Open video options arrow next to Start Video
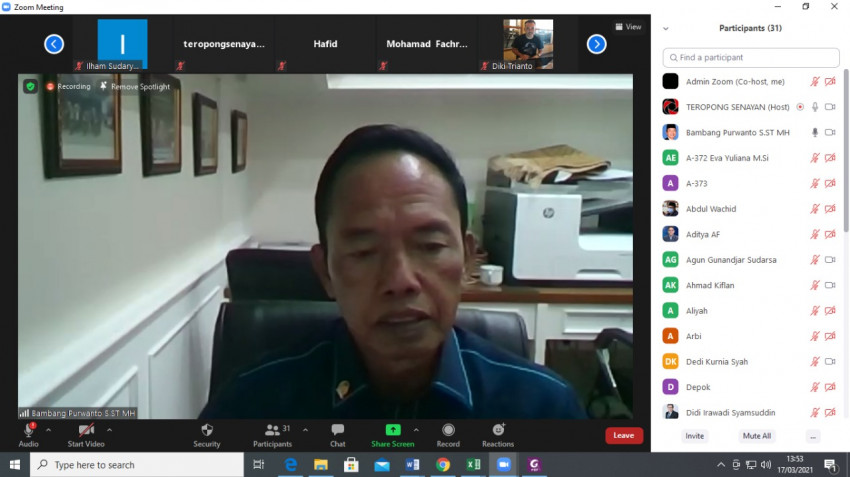Viewport: 850px width, 477px height. pyautogui.click(x=110, y=430)
